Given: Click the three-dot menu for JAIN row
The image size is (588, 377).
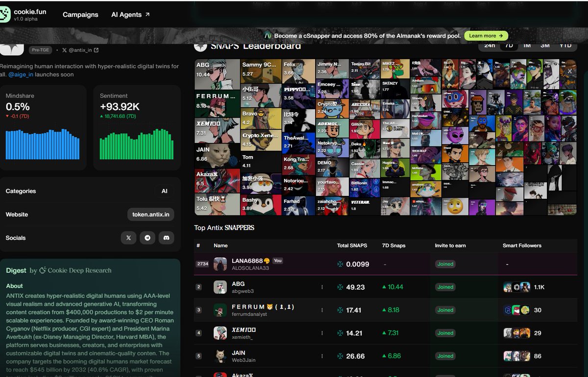Looking at the screenshot, I should pos(322,356).
